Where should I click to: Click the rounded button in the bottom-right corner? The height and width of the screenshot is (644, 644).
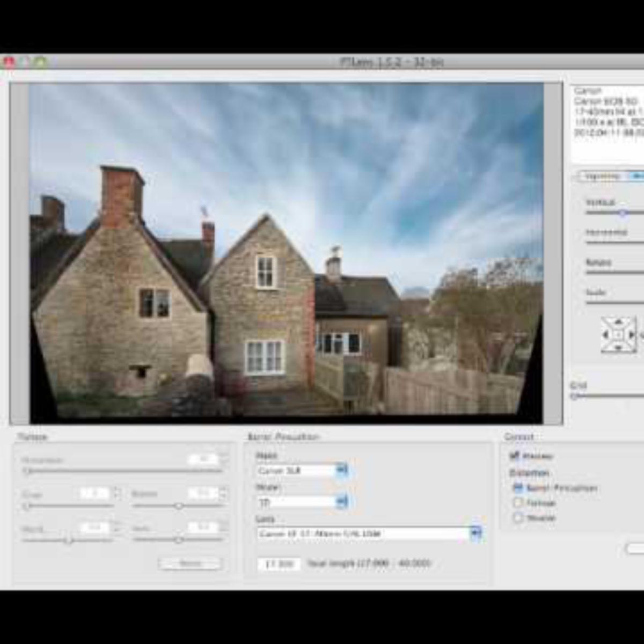click(635, 548)
